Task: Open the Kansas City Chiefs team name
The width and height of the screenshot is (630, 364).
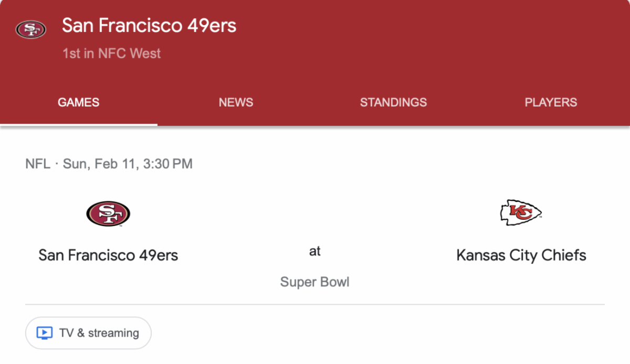Action: [x=521, y=255]
